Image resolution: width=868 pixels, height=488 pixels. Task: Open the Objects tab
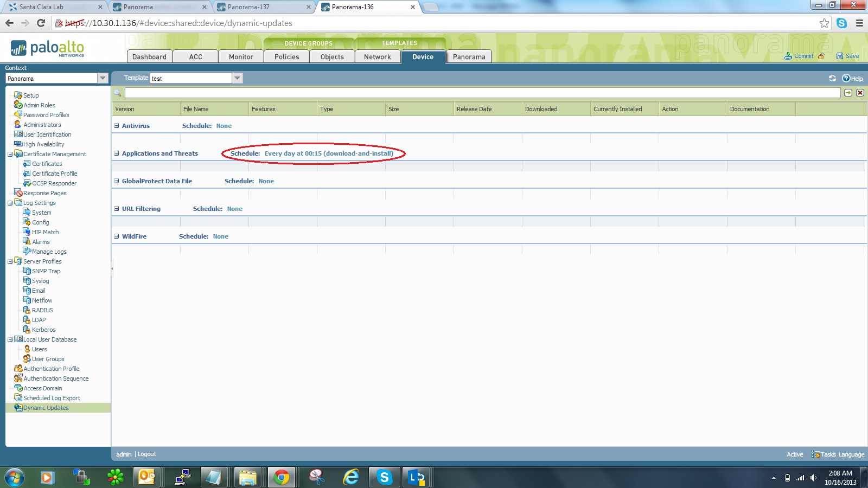coord(332,57)
